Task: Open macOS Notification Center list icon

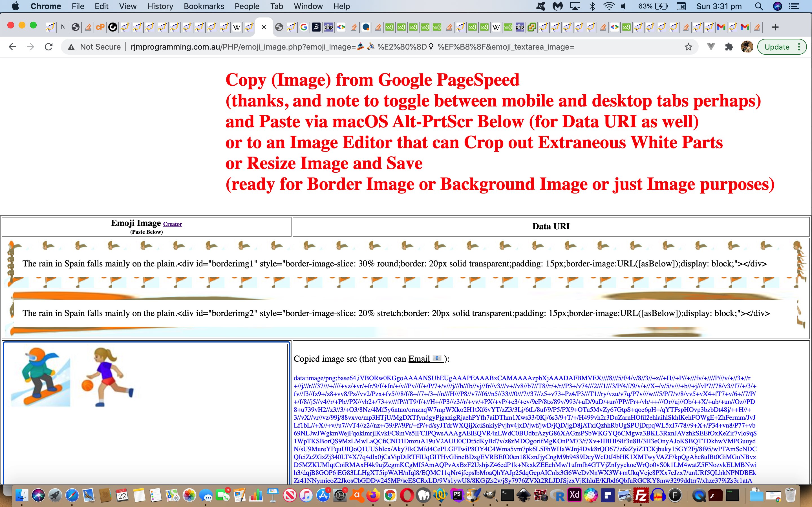Action: pyautogui.click(x=794, y=6)
